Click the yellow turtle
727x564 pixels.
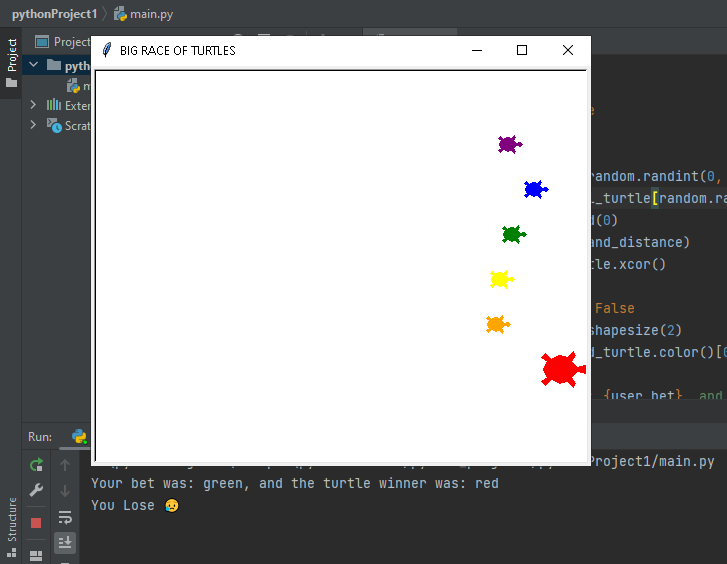click(502, 279)
